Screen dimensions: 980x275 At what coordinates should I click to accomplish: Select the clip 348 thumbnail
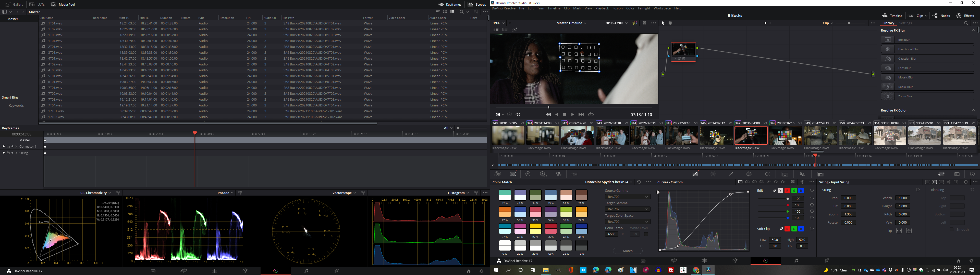click(785, 136)
